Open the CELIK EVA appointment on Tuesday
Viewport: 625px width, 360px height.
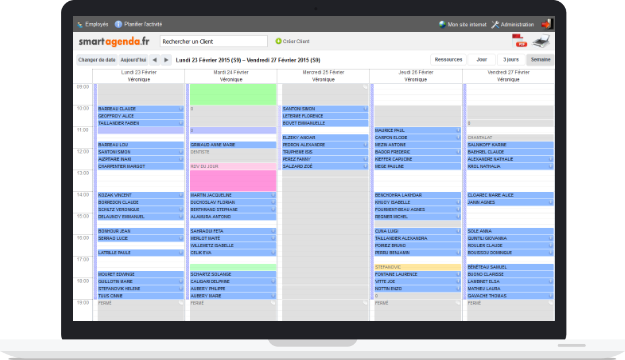(x=233, y=253)
